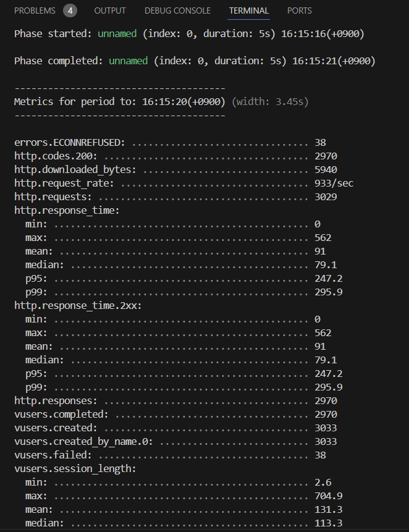Click the 'Metrics for period to' line
The width and height of the screenshot is (409, 532).
tap(161, 102)
